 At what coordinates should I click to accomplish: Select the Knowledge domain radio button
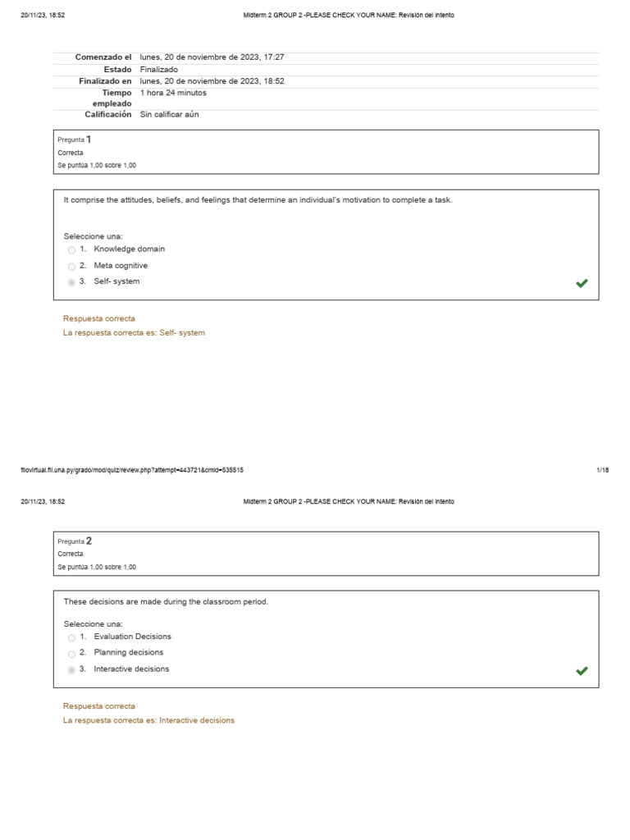pyautogui.click(x=72, y=250)
